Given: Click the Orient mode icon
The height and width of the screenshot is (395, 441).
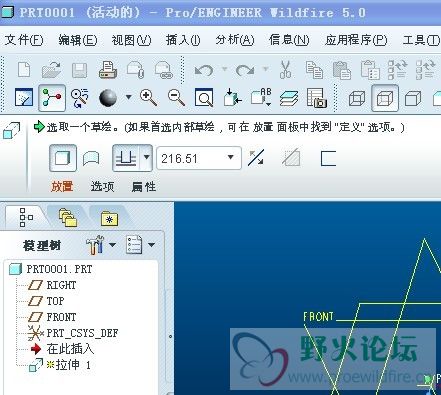Looking at the screenshot, I should 80,98.
